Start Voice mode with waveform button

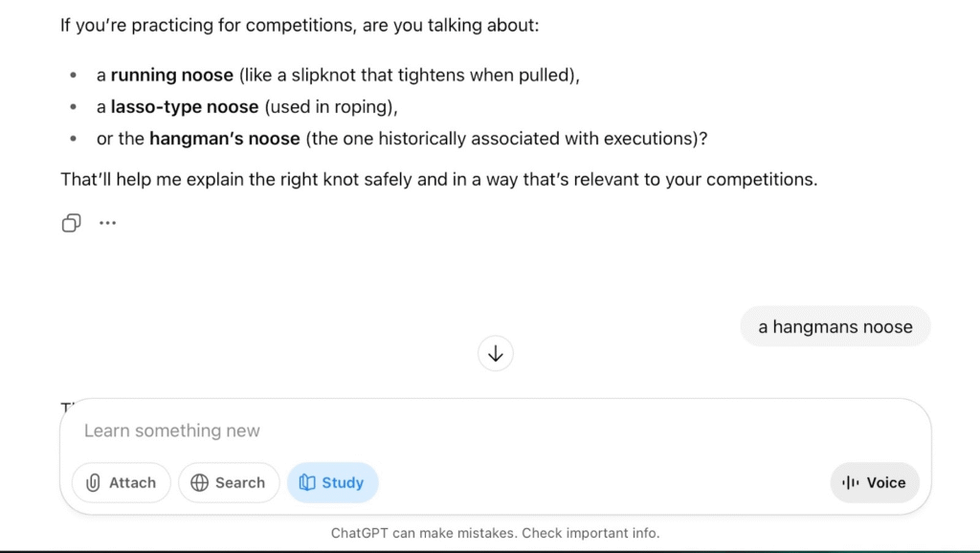click(x=874, y=483)
